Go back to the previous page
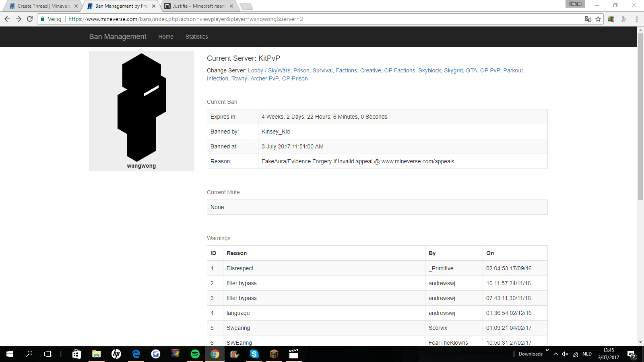Viewport: 644px width, 362px height. (x=7, y=19)
